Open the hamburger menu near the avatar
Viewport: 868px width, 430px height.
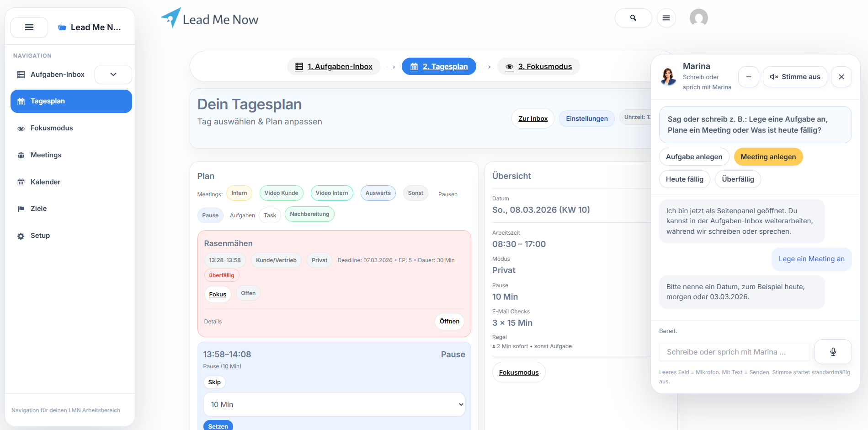666,18
